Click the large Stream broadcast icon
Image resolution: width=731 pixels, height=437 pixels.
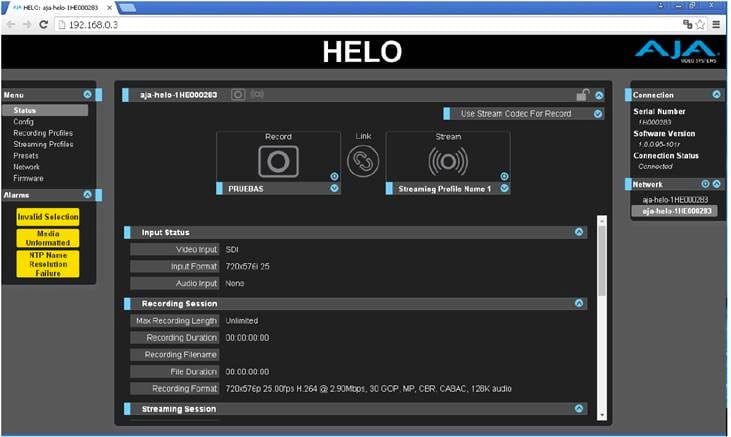pos(448,161)
